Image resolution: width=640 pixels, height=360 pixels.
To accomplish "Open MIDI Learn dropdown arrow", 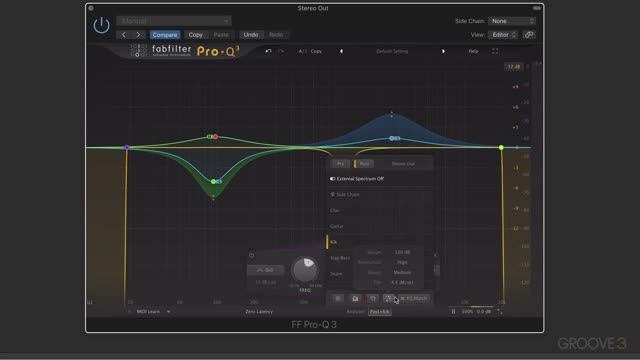I will click(168, 312).
